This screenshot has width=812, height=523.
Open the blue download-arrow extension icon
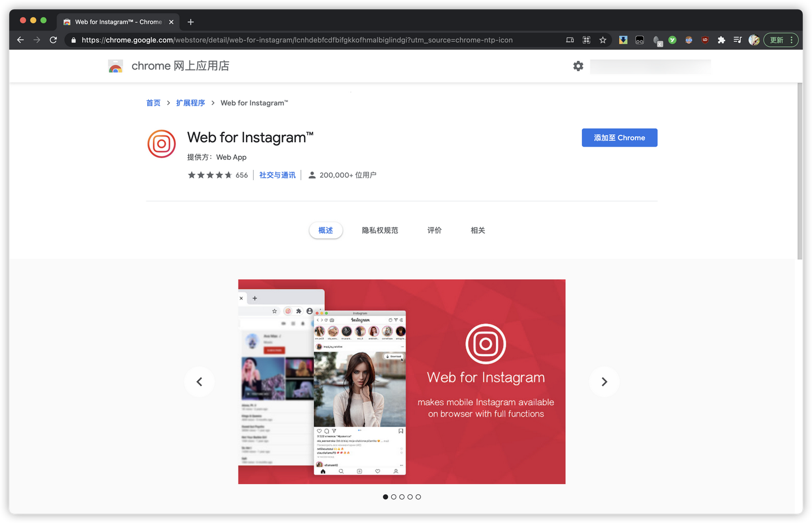(623, 39)
